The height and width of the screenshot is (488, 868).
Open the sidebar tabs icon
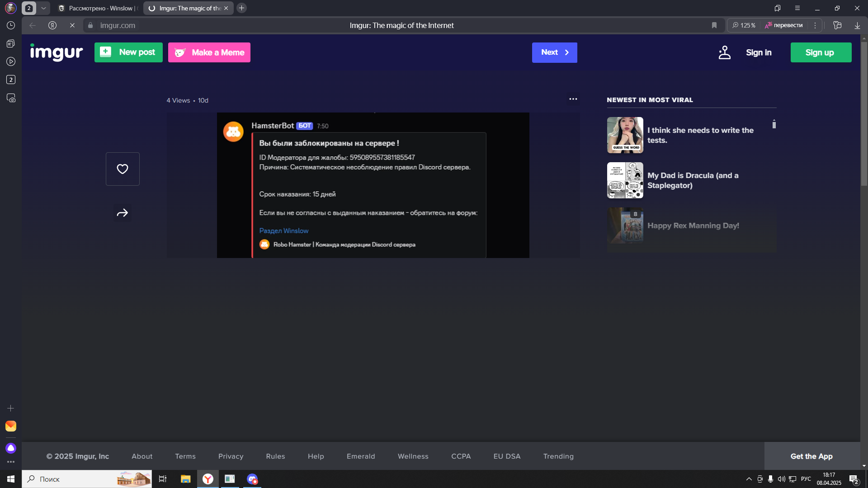pyautogui.click(x=11, y=43)
